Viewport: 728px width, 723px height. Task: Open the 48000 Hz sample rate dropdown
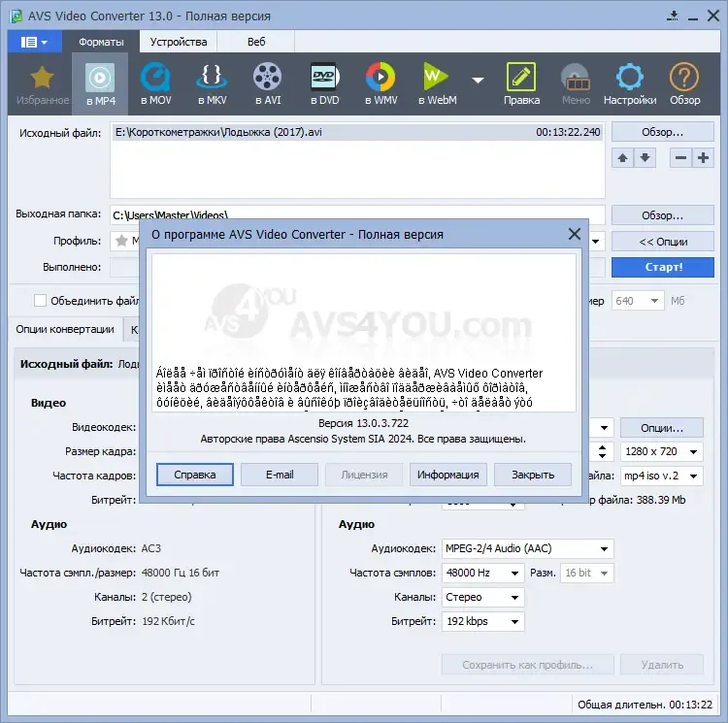(482, 573)
